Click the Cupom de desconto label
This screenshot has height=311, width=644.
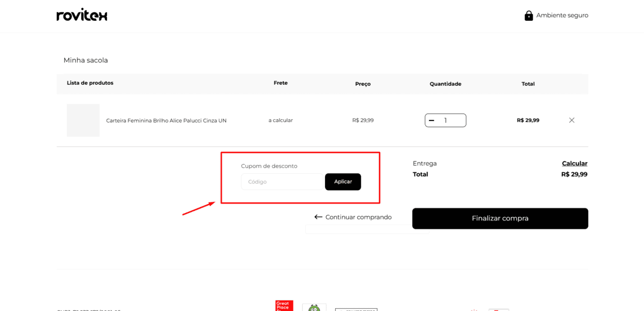click(x=269, y=166)
